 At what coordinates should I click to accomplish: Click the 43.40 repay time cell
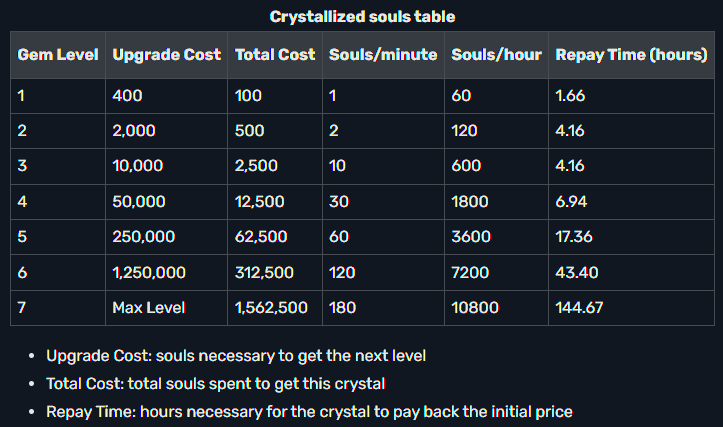click(x=575, y=272)
